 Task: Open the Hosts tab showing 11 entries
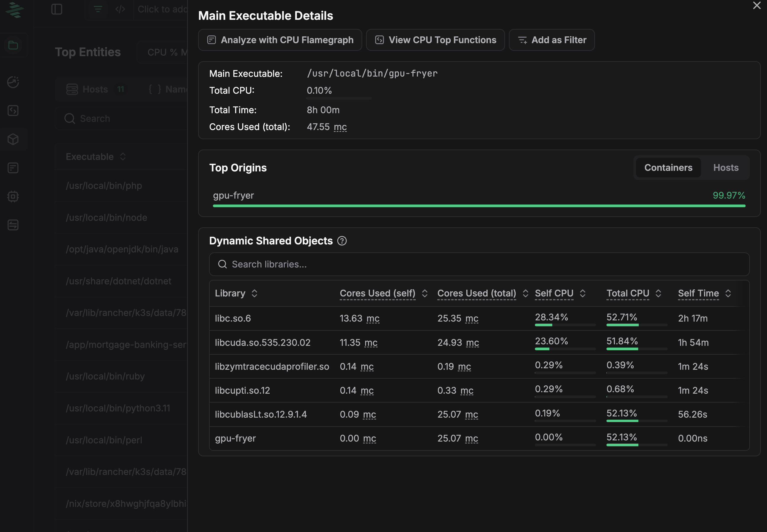tap(96, 89)
